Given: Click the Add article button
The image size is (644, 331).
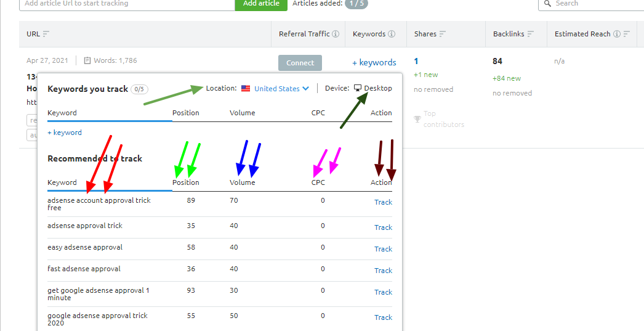Looking at the screenshot, I should pyautogui.click(x=261, y=3).
